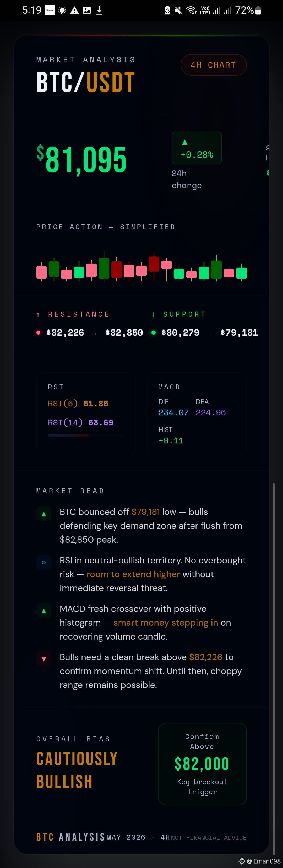This screenshot has width=283, height=868.
Task: Tap the image gallery icon in status bar
Action: tap(87, 10)
